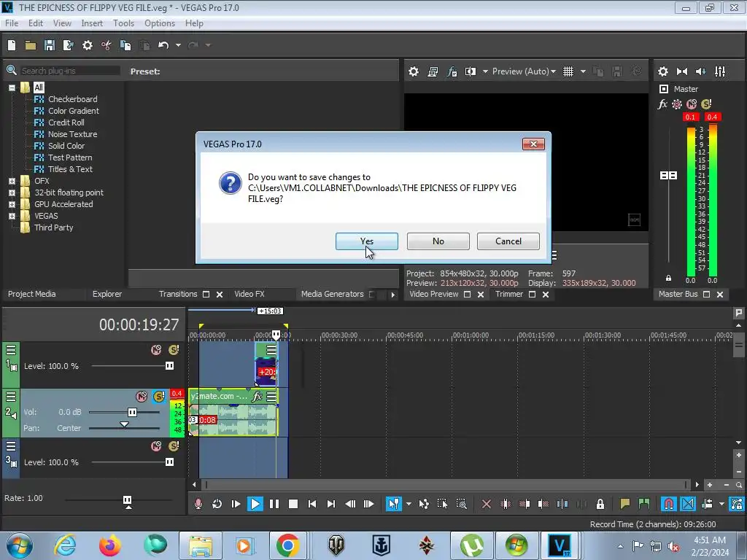Click the New project icon in toolbar
This screenshot has height=560, width=747.
(12, 45)
